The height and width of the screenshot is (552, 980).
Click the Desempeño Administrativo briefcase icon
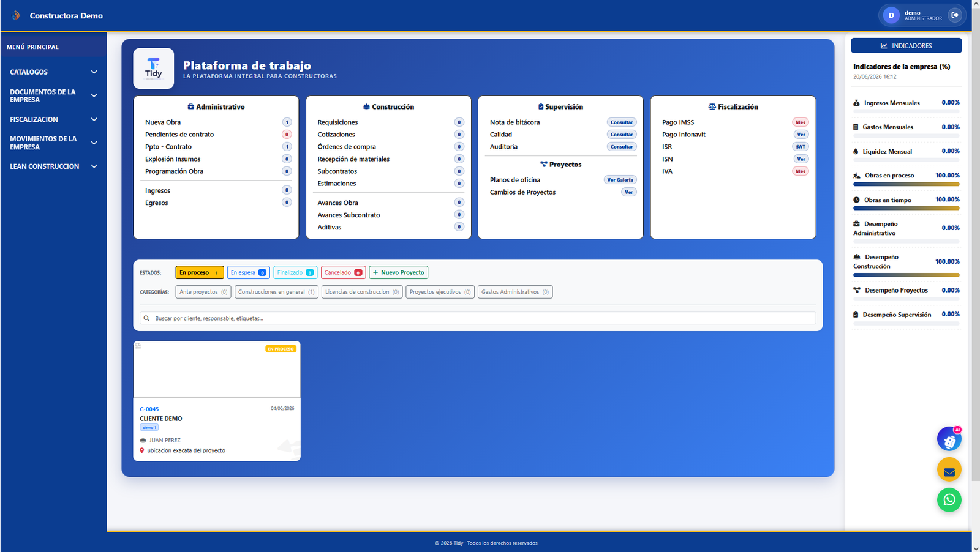pos(856,224)
